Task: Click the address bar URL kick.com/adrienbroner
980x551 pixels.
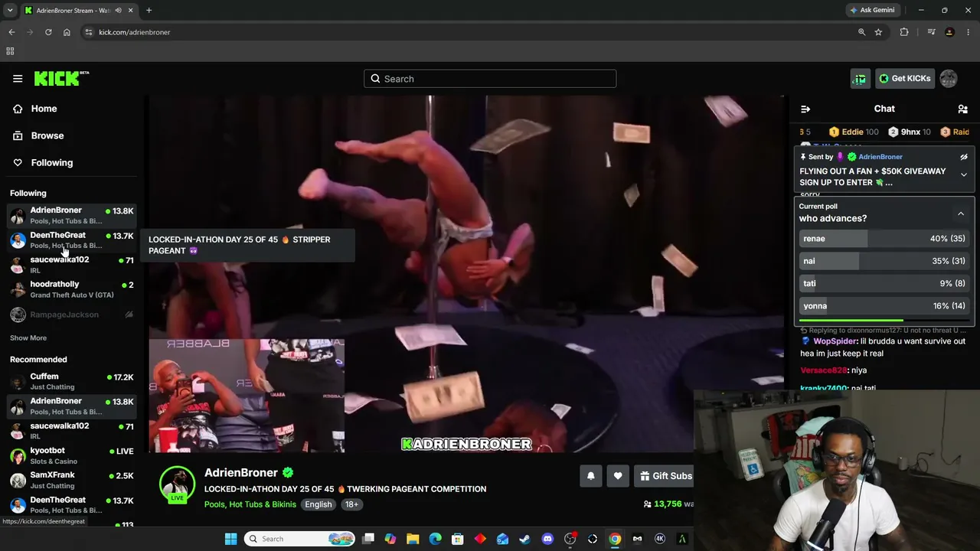Action: (135, 32)
